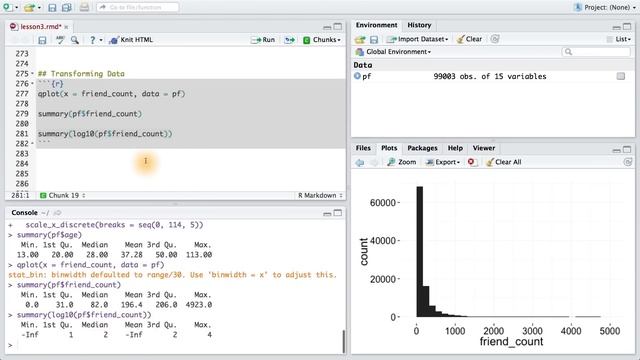640x360 pixels.
Task: Save lesson3.rmd using editor toolbar disk icon
Action: (x=42, y=40)
